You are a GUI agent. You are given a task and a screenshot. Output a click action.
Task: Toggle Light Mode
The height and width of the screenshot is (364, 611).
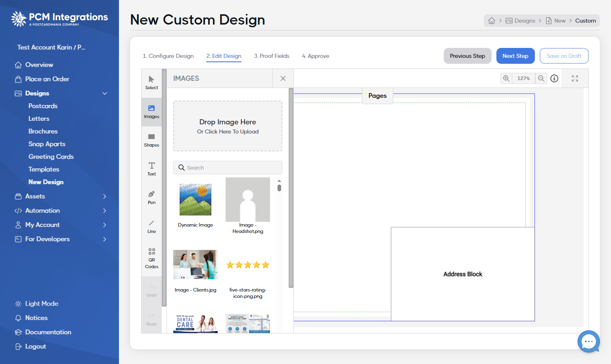[x=36, y=303]
